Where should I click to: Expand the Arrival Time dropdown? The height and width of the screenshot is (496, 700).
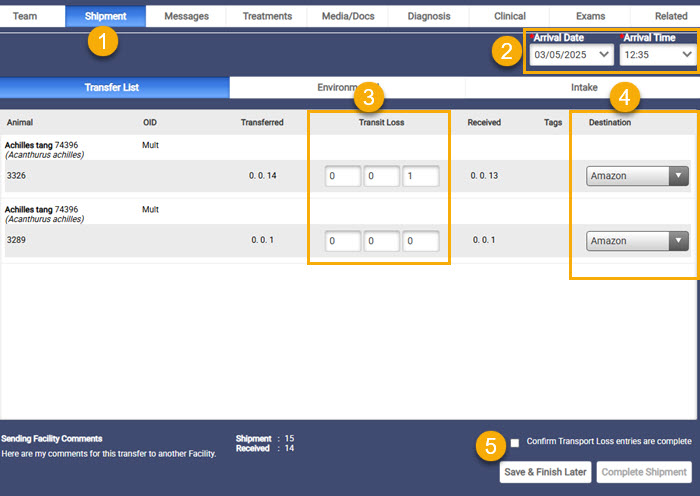[658, 55]
